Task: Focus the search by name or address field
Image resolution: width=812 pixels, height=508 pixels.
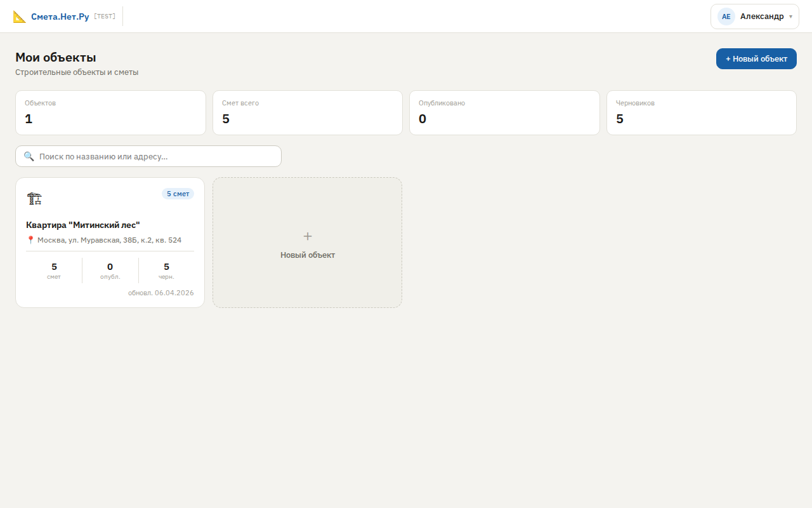Action: click(x=155, y=156)
